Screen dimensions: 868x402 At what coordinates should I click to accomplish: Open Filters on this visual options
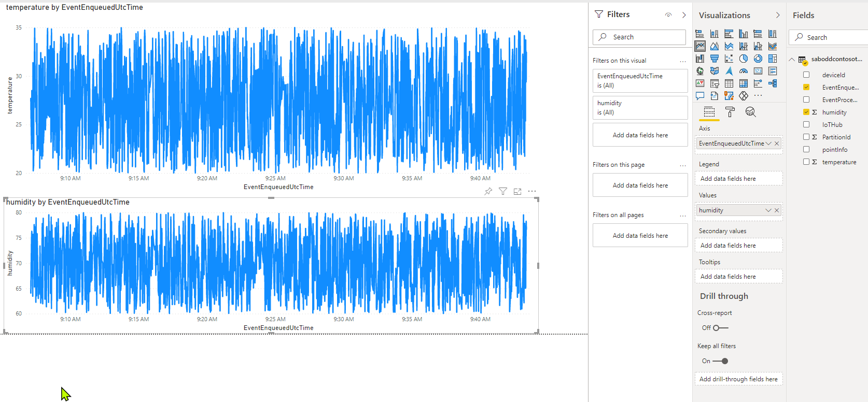[x=683, y=61]
